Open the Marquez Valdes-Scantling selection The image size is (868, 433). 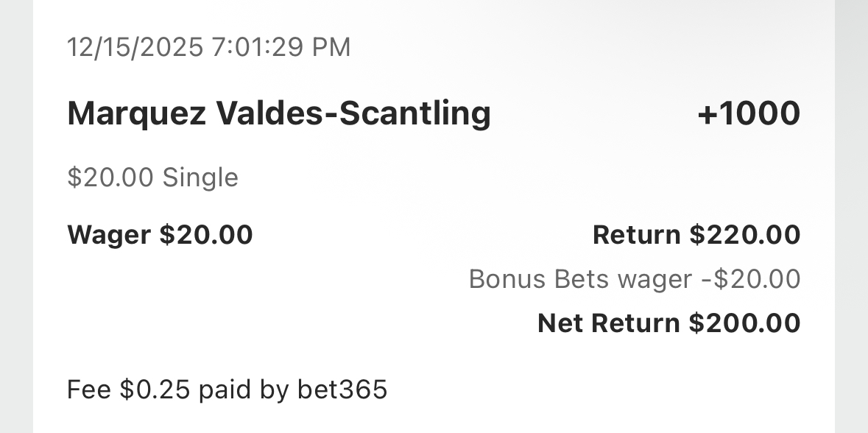coord(278,114)
